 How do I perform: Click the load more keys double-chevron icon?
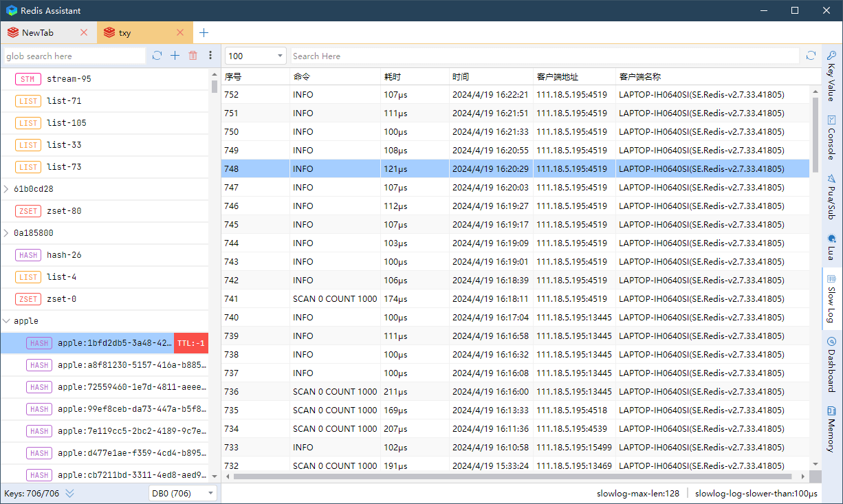click(x=69, y=493)
